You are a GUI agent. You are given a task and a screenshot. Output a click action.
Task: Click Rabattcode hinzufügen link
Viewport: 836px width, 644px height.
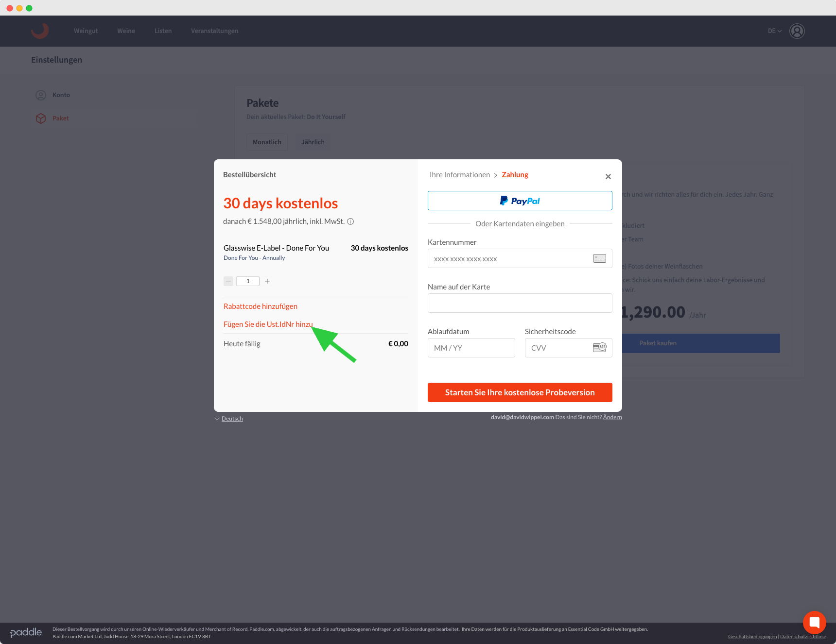coord(261,306)
